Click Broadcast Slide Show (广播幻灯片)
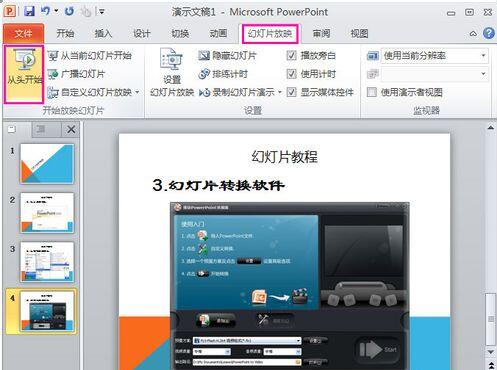This screenshot has height=370, width=497. 76,74
